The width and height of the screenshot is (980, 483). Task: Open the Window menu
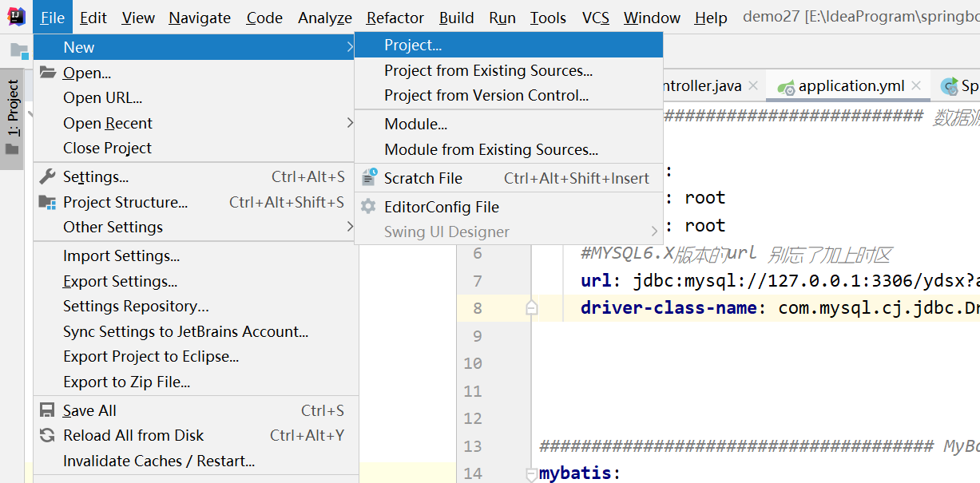pyautogui.click(x=653, y=18)
